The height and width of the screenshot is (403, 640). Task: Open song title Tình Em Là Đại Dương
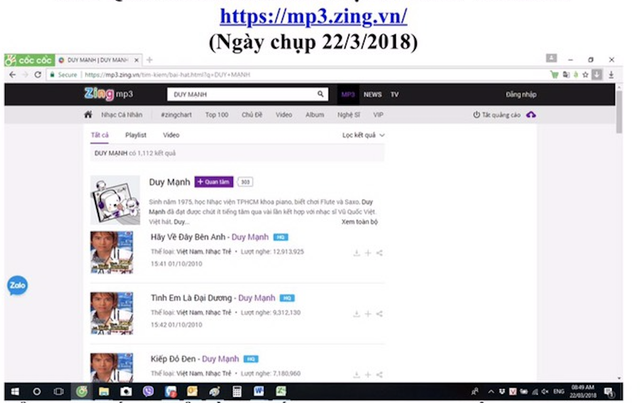coord(191,298)
